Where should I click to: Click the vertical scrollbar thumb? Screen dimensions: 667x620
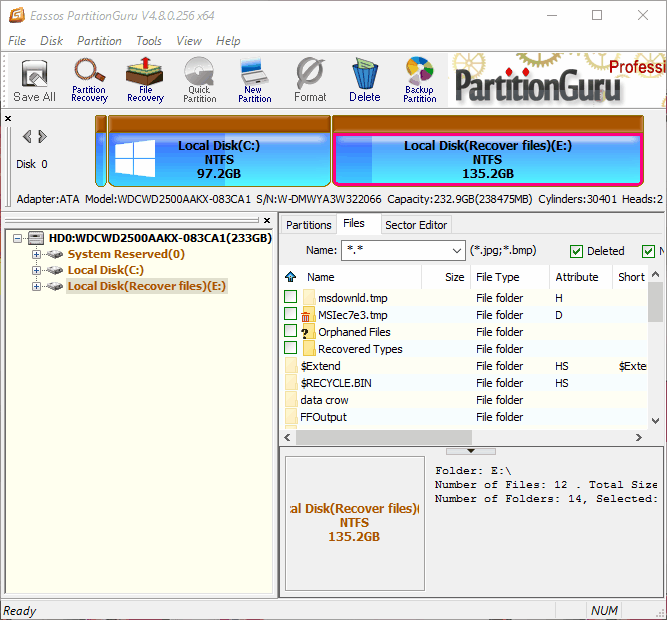tap(656, 301)
